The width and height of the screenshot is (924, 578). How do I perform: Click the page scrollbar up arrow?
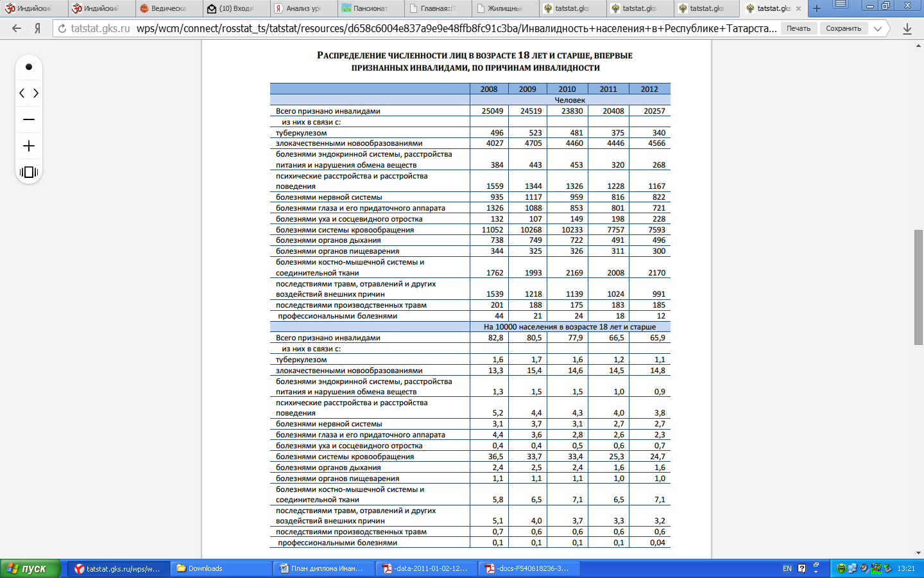point(919,45)
